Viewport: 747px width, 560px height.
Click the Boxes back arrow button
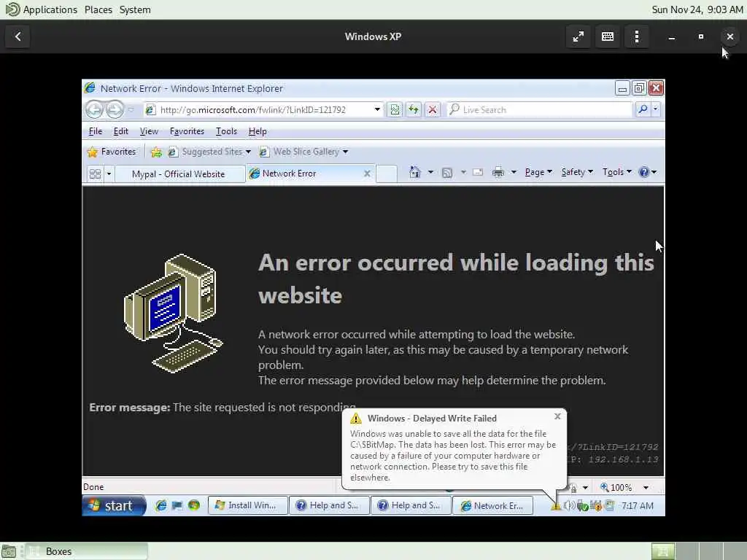tap(18, 36)
